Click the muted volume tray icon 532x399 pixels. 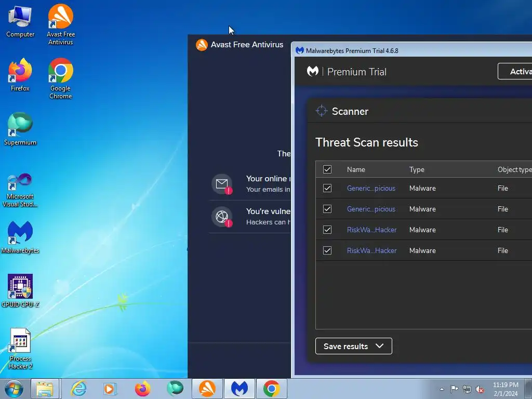(x=480, y=389)
